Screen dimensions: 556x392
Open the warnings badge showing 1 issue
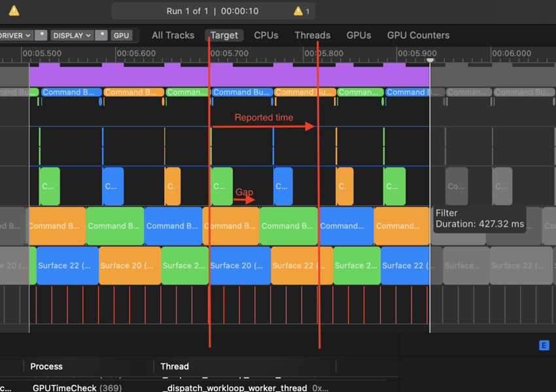(298, 10)
